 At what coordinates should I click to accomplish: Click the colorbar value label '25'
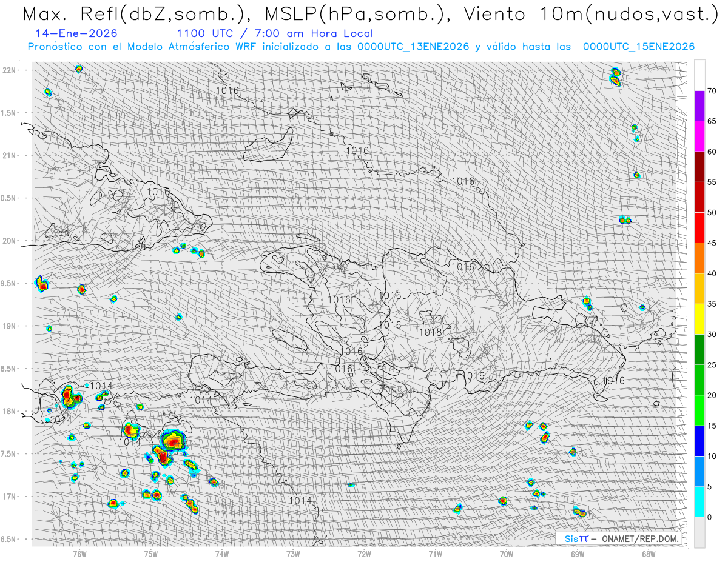click(x=712, y=364)
